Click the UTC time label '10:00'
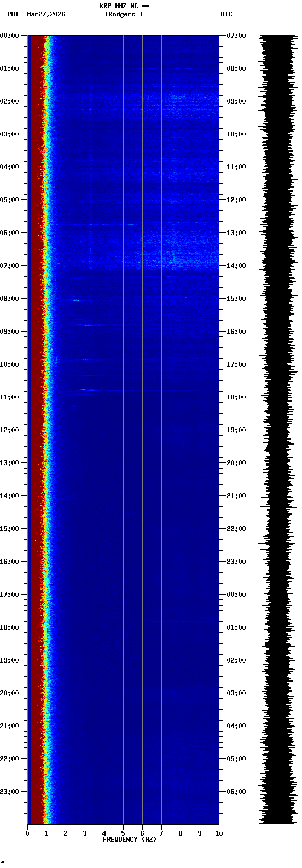 [236, 134]
